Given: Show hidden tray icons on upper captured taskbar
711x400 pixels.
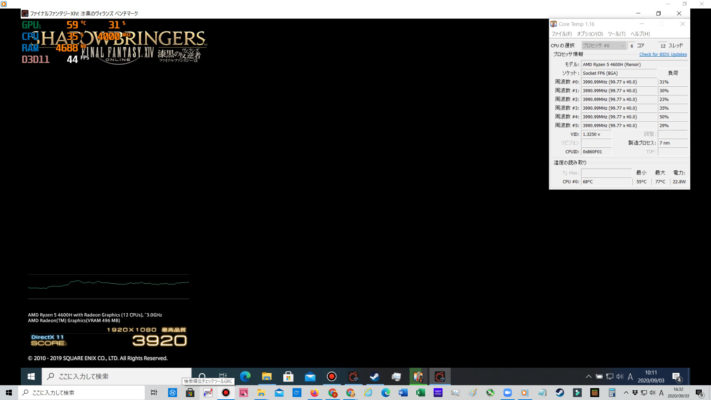Looking at the screenshot, I should [x=588, y=376].
